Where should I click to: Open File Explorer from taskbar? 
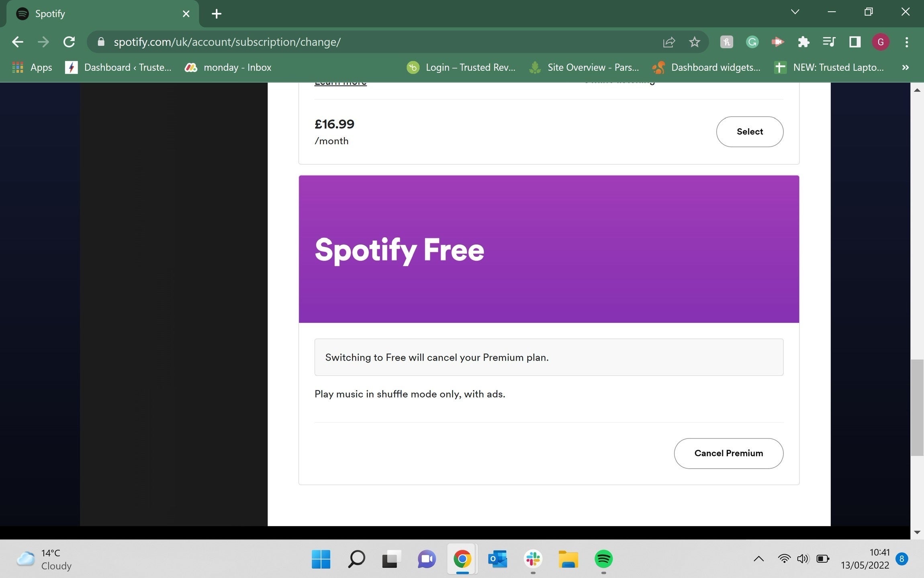[568, 559]
